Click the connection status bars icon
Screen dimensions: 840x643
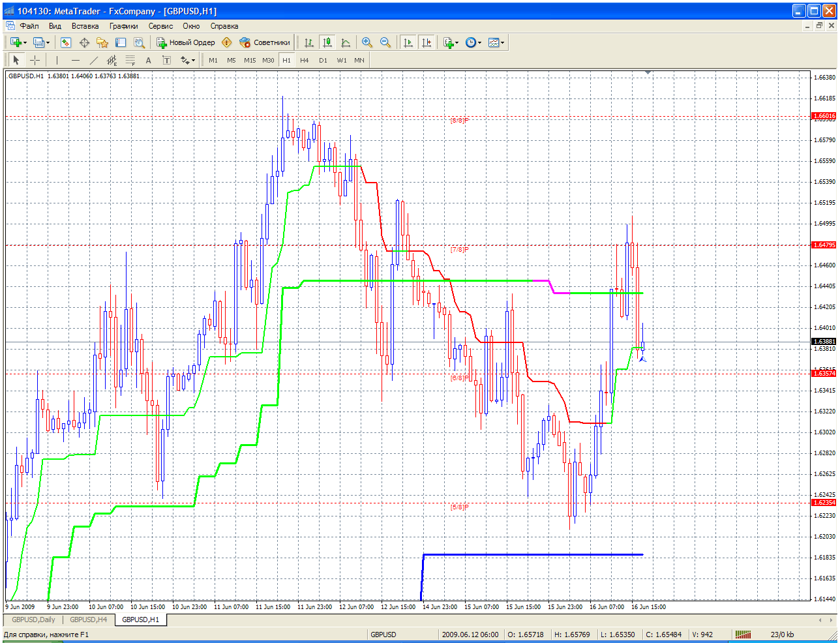(x=743, y=635)
